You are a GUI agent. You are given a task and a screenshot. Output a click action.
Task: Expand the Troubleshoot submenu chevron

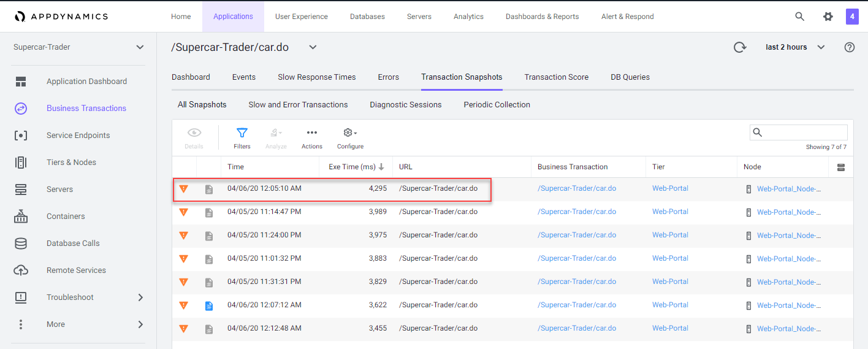(x=140, y=297)
